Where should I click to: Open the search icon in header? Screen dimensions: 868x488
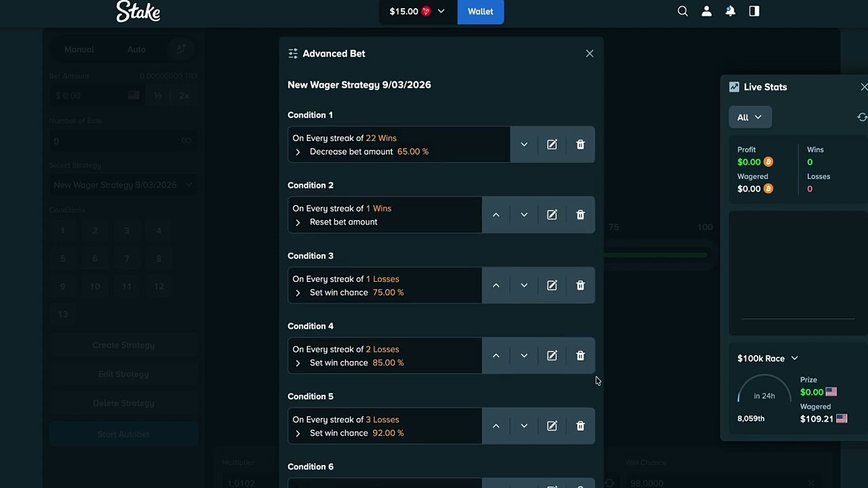tap(683, 12)
